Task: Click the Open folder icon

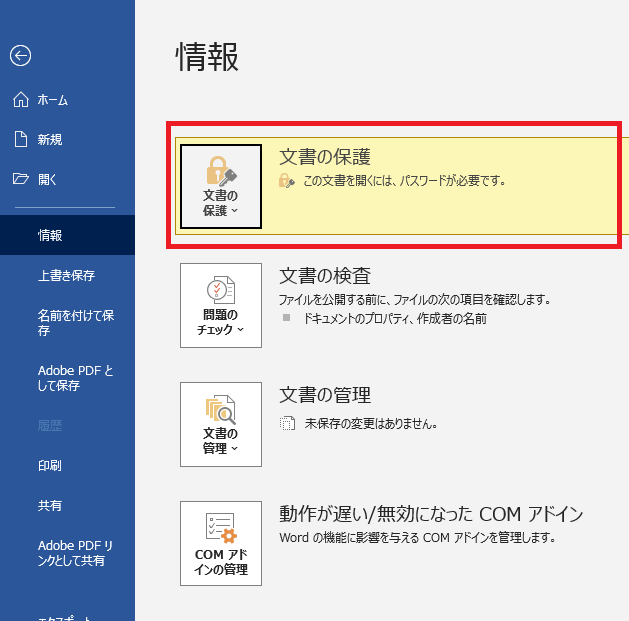Action: pos(21,179)
